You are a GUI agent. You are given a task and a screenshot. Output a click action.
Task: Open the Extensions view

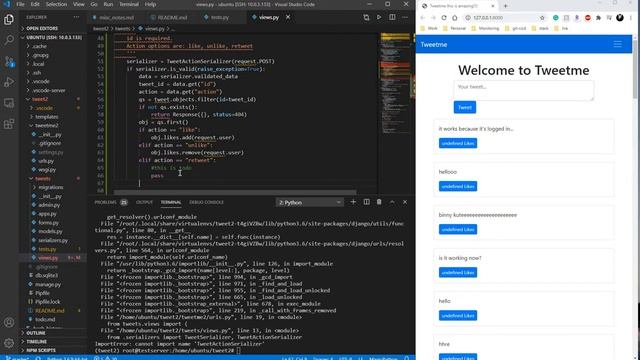pos(9,124)
